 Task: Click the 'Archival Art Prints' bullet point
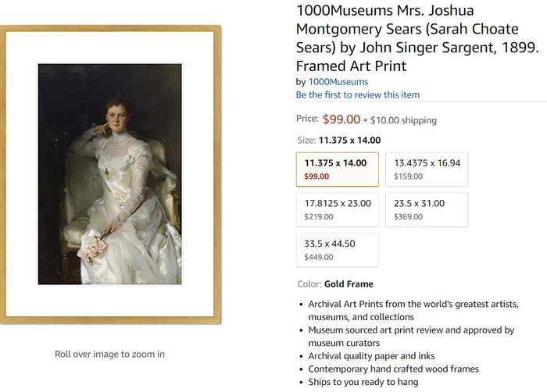[413, 304]
